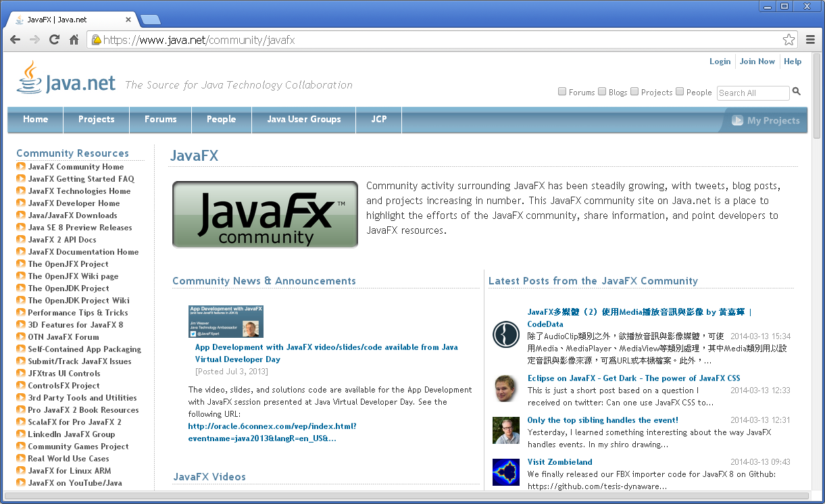Click the Search All input field
The height and width of the screenshot is (504, 825).
click(753, 93)
